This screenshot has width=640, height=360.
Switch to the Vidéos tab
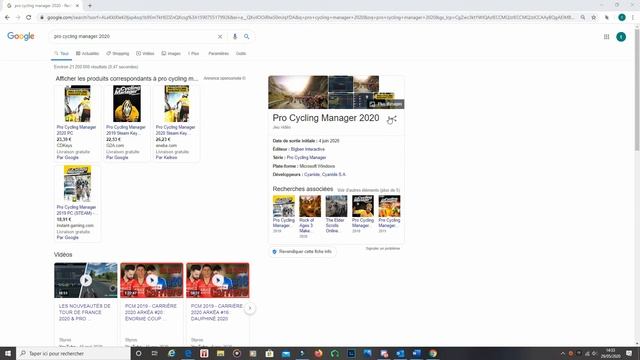click(145, 53)
